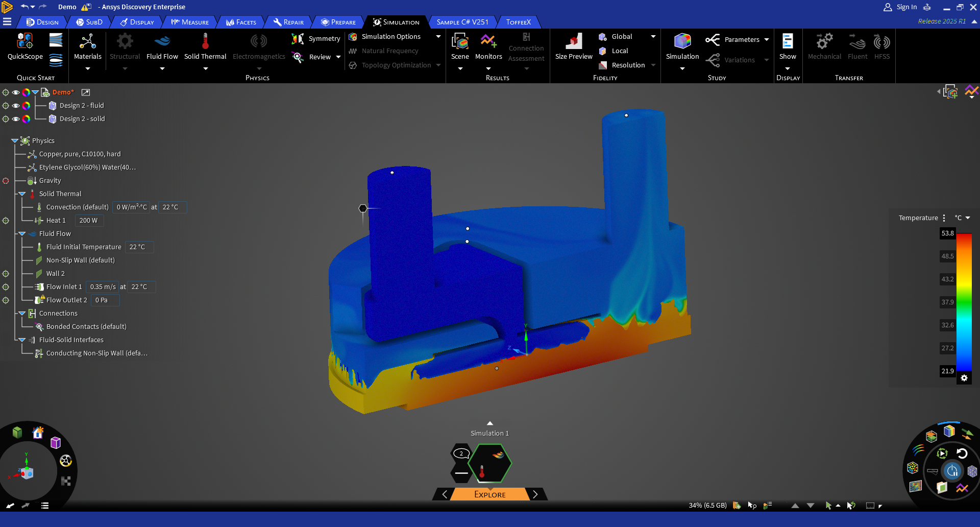The width and height of the screenshot is (980, 527).
Task: Select the Solid Thermal physics icon
Action: point(205,47)
